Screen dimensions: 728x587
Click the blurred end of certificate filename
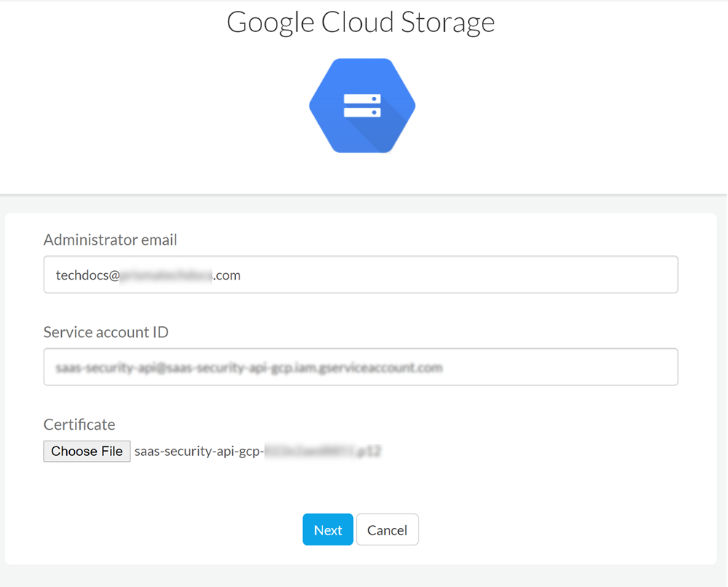pos(323,452)
